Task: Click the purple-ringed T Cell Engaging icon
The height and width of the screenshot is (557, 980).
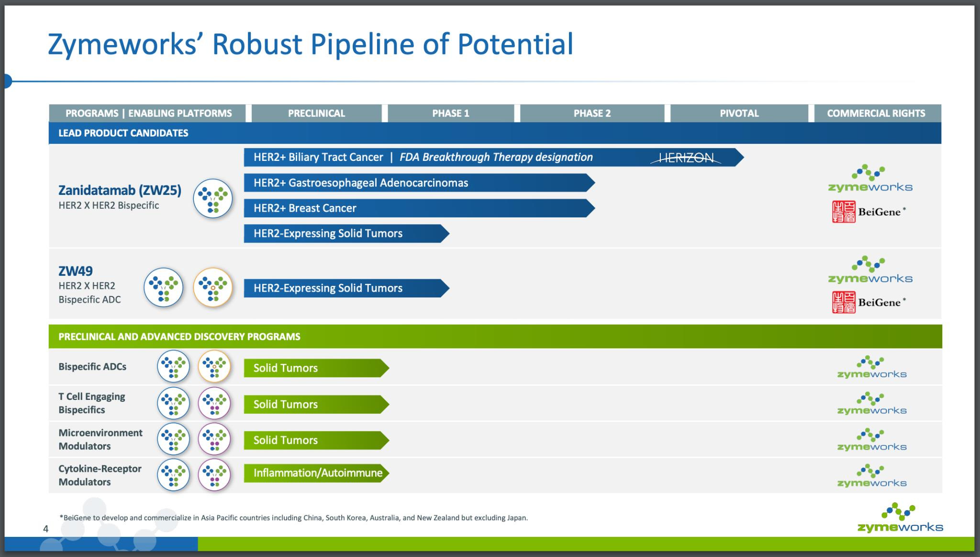Action: [214, 403]
